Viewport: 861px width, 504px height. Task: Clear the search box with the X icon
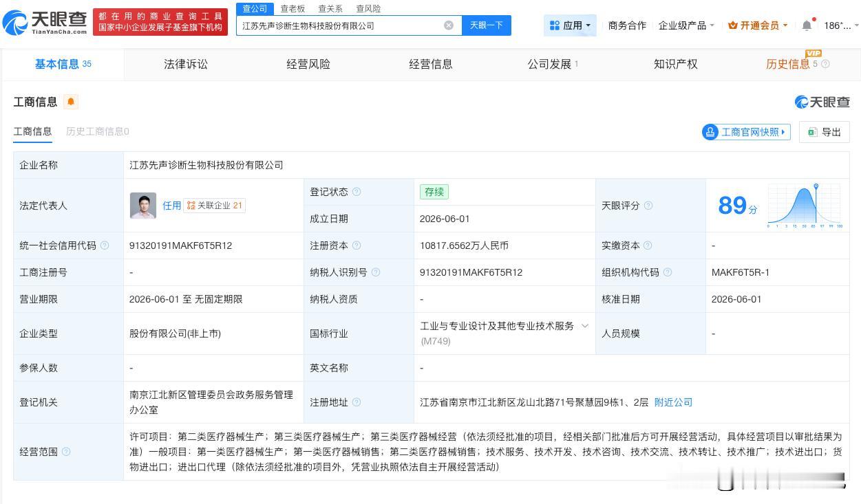coord(449,25)
